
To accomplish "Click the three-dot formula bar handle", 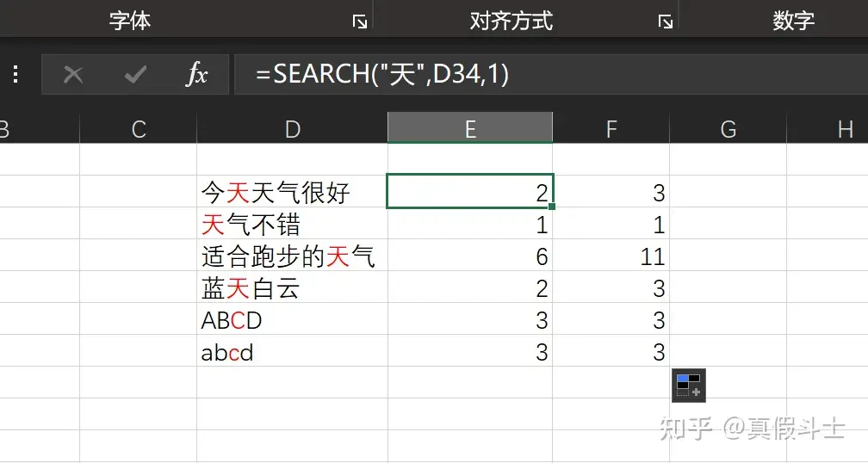I will (x=15, y=76).
